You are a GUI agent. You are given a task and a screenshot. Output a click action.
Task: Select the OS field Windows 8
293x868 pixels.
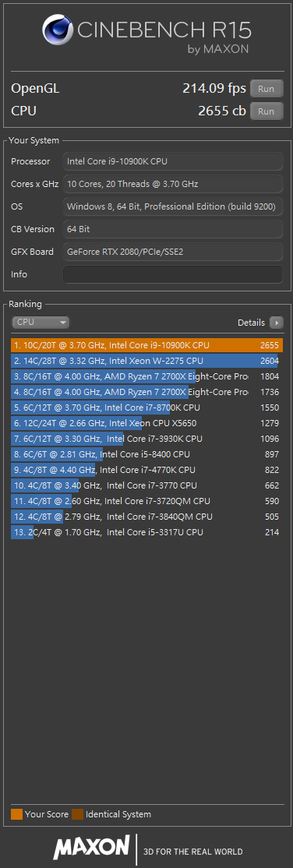[173, 207]
